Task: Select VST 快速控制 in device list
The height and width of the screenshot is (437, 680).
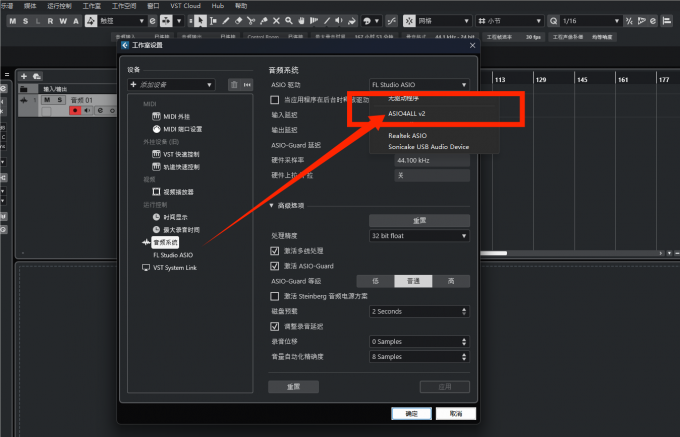Action: click(176, 154)
